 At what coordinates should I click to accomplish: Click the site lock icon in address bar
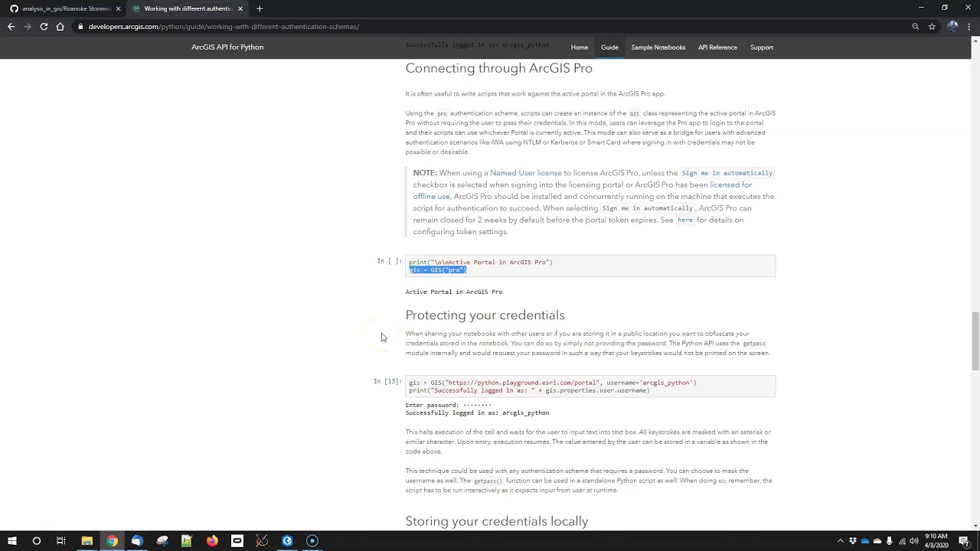tap(80, 27)
